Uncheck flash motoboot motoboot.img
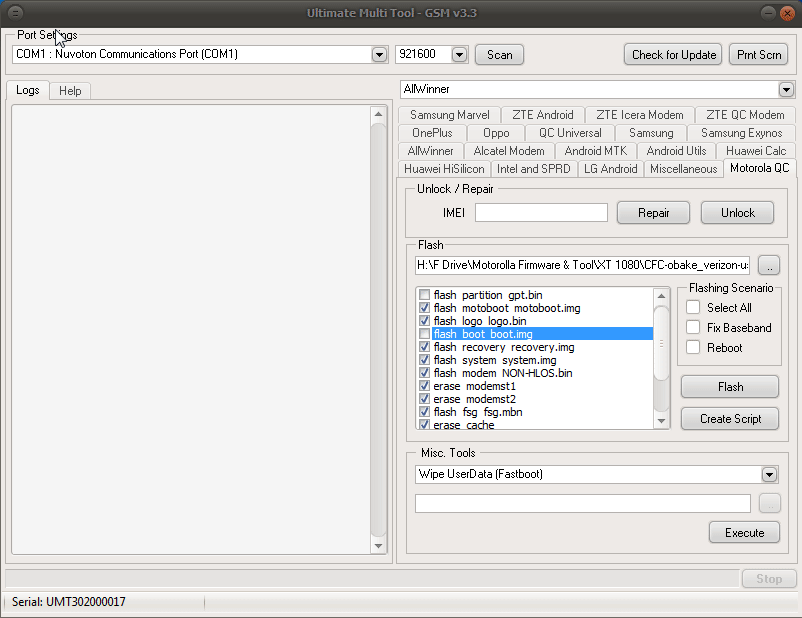Screen dimensions: 802x618 click(x=424, y=308)
